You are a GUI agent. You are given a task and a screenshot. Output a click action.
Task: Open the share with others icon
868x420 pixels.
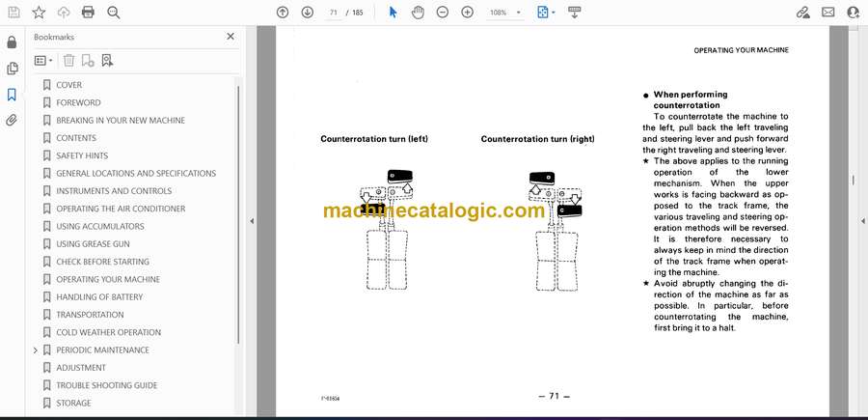click(x=854, y=13)
